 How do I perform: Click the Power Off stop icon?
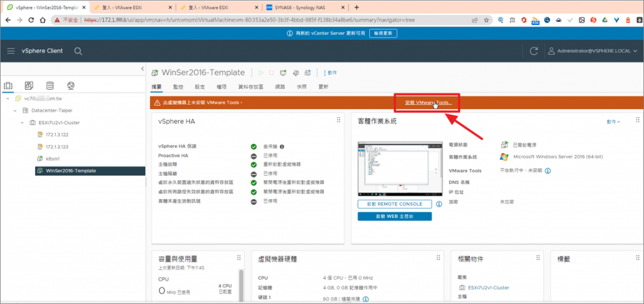click(272, 73)
